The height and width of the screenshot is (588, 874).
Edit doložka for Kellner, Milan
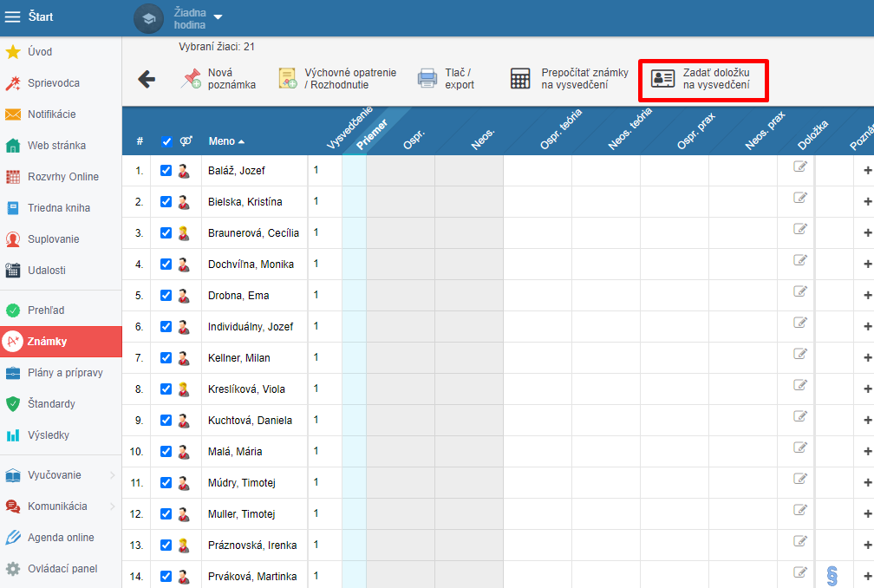click(799, 354)
